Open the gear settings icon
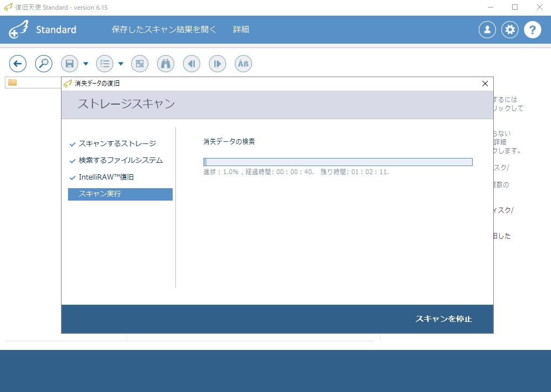551x392 pixels. [x=510, y=30]
